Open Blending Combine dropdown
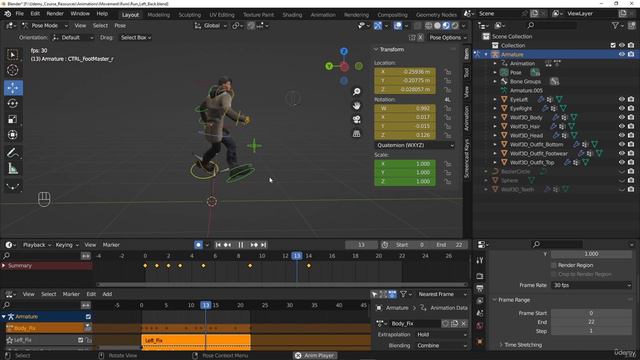This screenshot has height=360, width=640. 441,346
